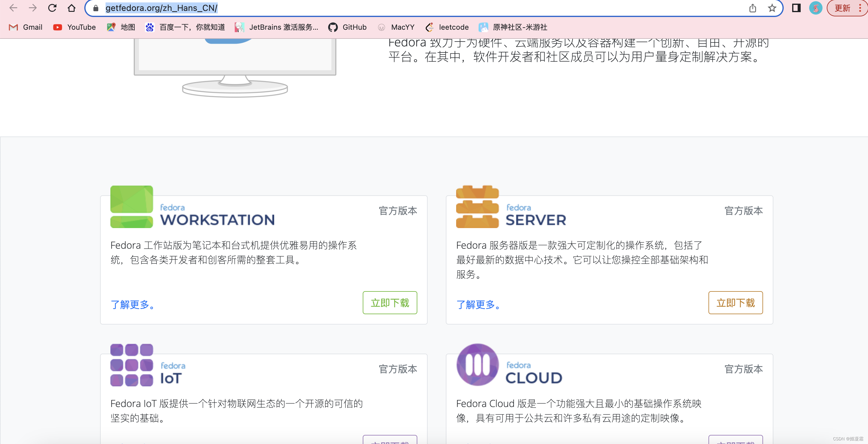This screenshot has height=444, width=868.
Task: Bookmark this page with the star icon
Action: pos(772,8)
